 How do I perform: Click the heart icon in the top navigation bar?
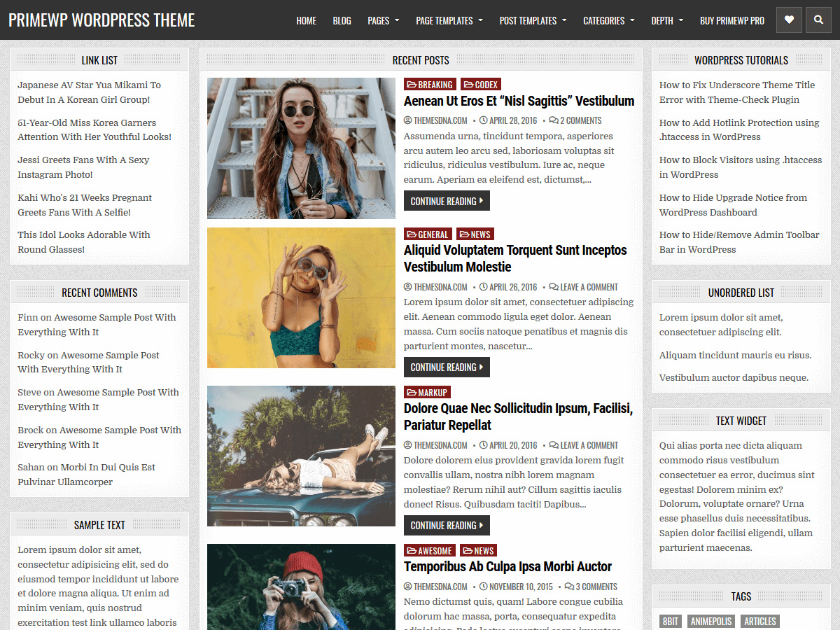789,20
